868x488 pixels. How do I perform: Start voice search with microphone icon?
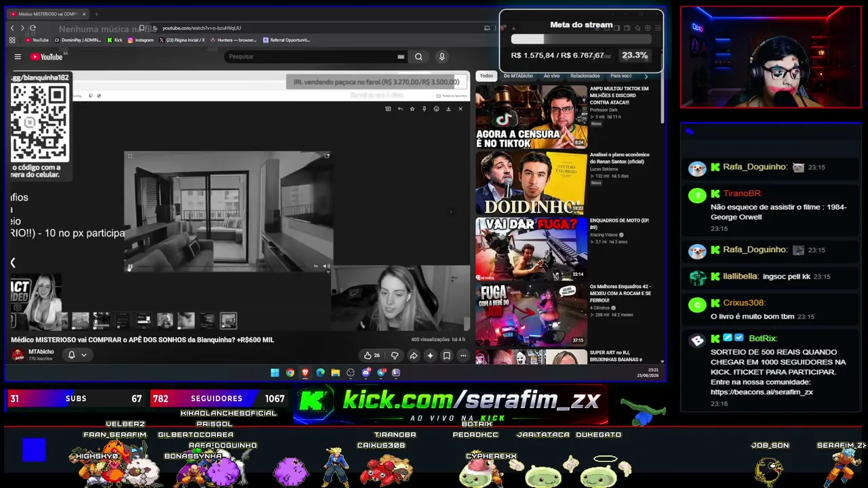tap(441, 57)
